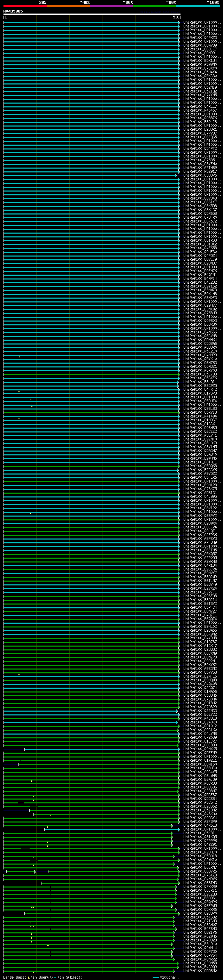Open the UniRef100_P40328 hit entry
Image resolution: width=223 pixels, height=980 pixels.
(x=200, y=940)
